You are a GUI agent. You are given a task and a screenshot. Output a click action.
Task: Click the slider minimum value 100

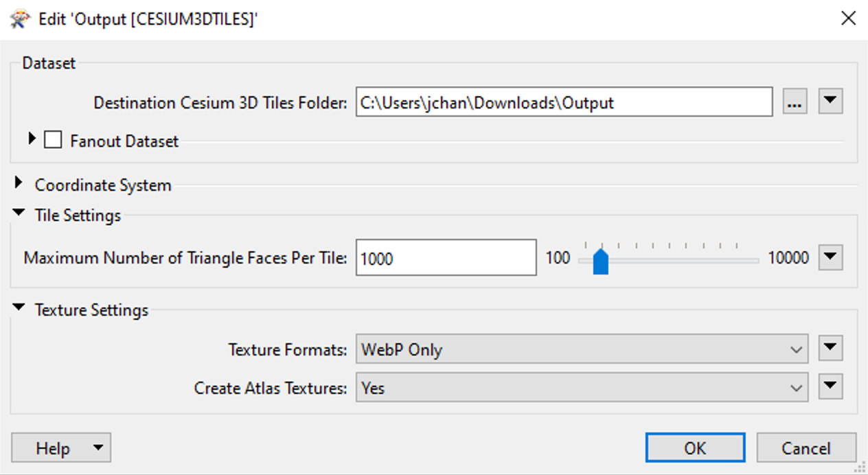[558, 258]
